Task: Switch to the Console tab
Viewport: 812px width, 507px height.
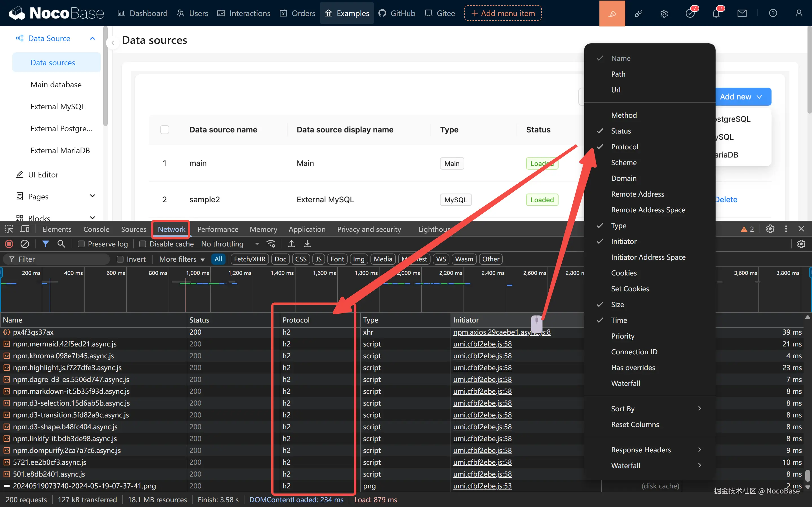Action: point(96,229)
